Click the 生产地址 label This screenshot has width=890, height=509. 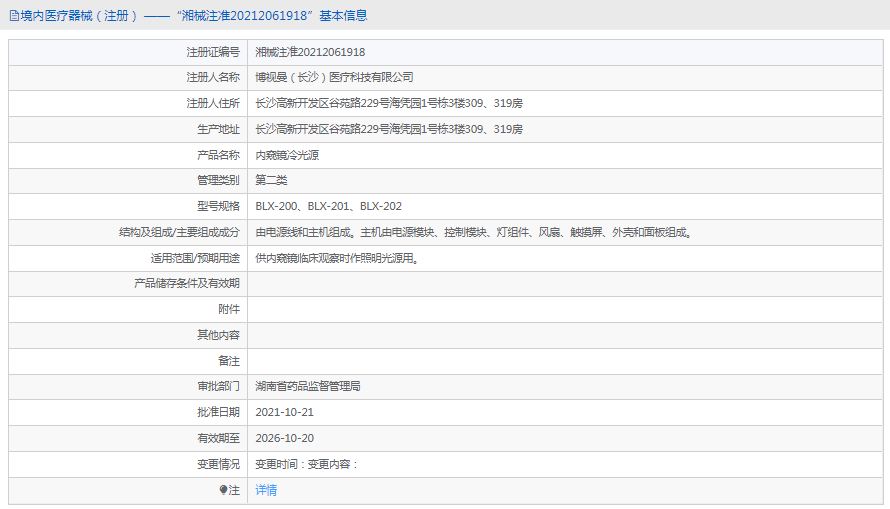[x=219, y=129]
